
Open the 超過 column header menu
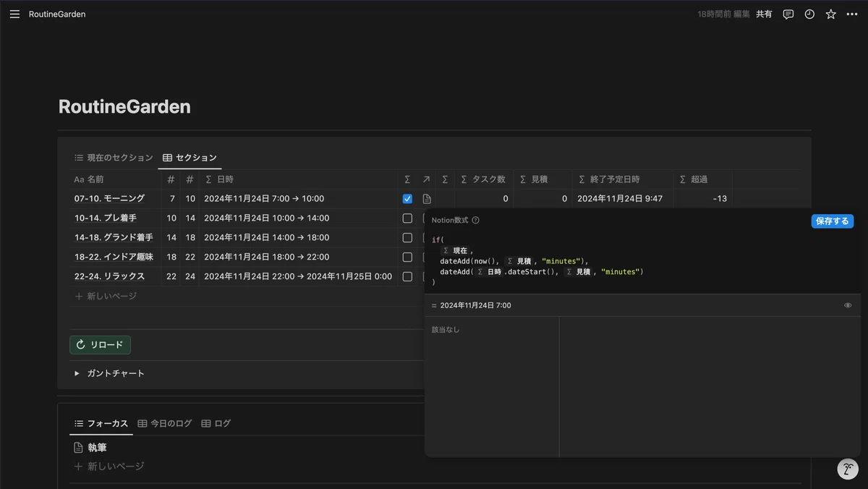(702, 179)
